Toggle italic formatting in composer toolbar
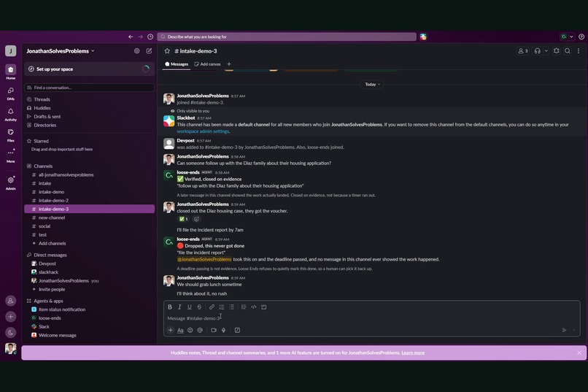Viewport: 588px width, 392px height. 179,307
